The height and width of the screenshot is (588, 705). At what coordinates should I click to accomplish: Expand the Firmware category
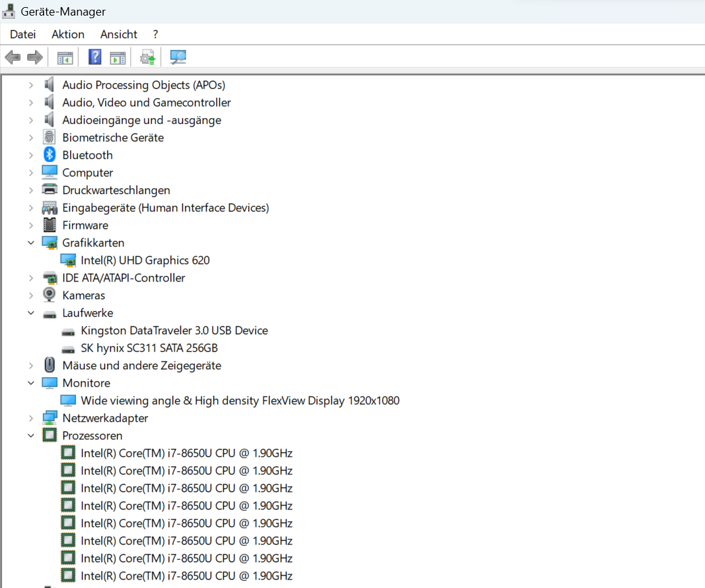(31, 225)
